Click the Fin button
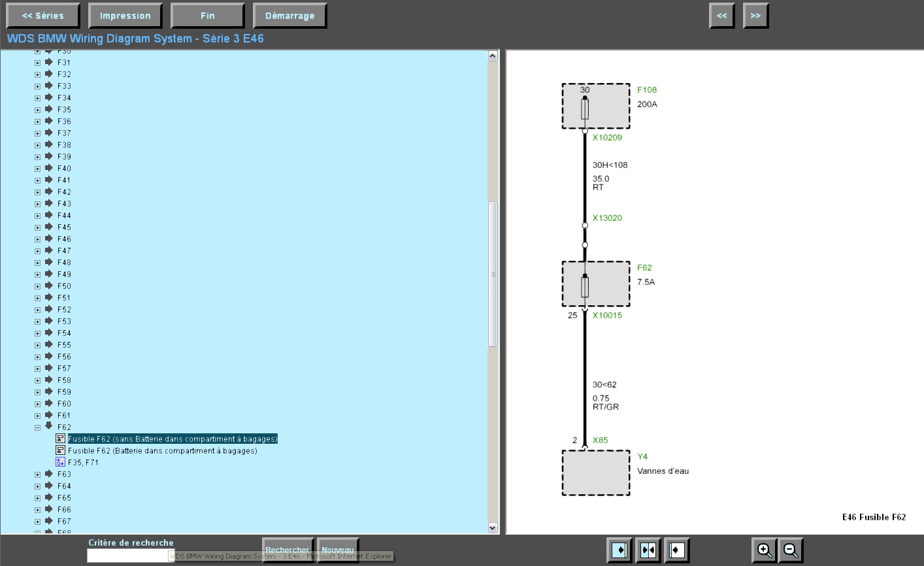Screen dimensions: 924x566 tap(208, 16)
